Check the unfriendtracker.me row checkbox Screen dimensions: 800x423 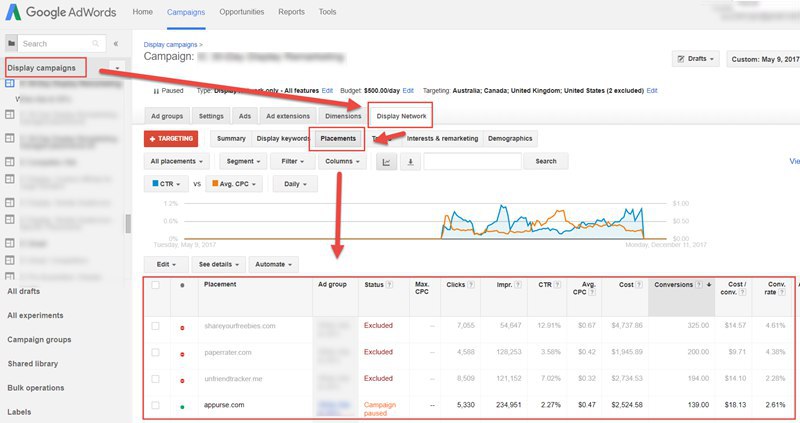156,379
